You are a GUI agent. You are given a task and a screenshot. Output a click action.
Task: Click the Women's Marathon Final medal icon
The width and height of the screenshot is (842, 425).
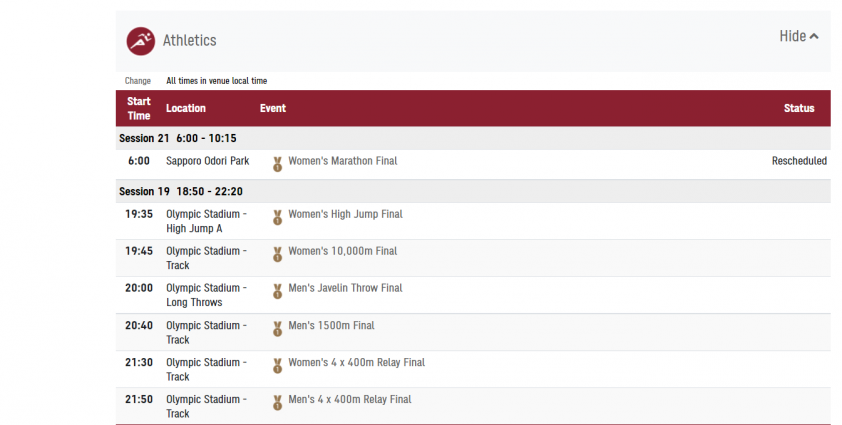277,162
